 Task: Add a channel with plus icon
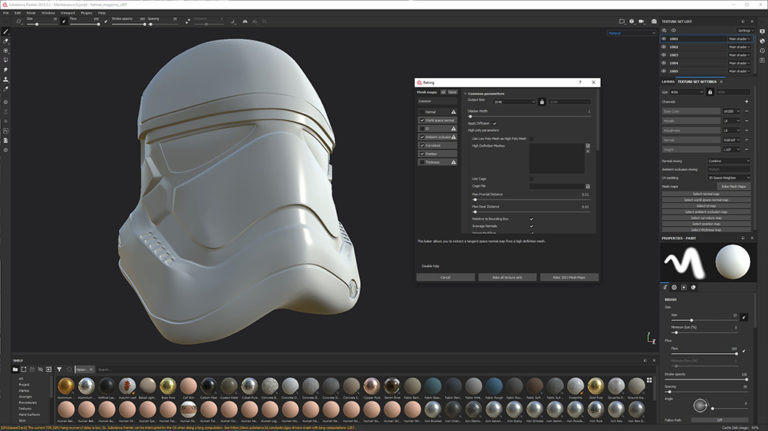(747, 101)
